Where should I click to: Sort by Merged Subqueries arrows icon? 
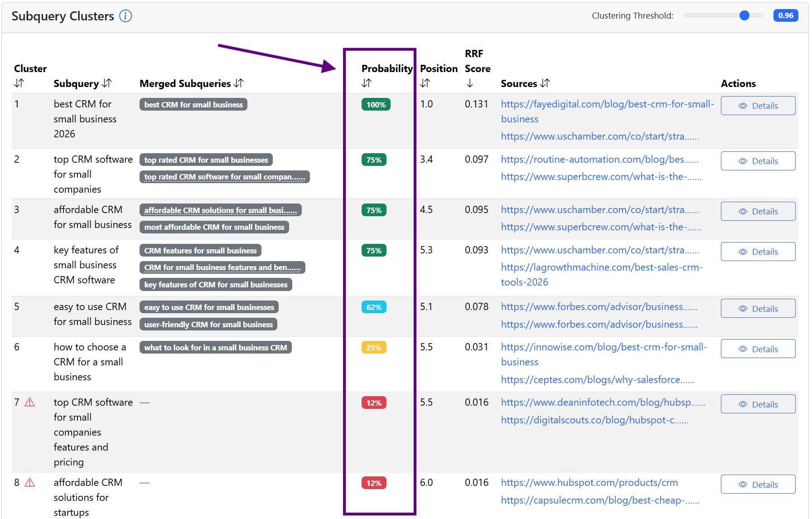pyautogui.click(x=239, y=83)
